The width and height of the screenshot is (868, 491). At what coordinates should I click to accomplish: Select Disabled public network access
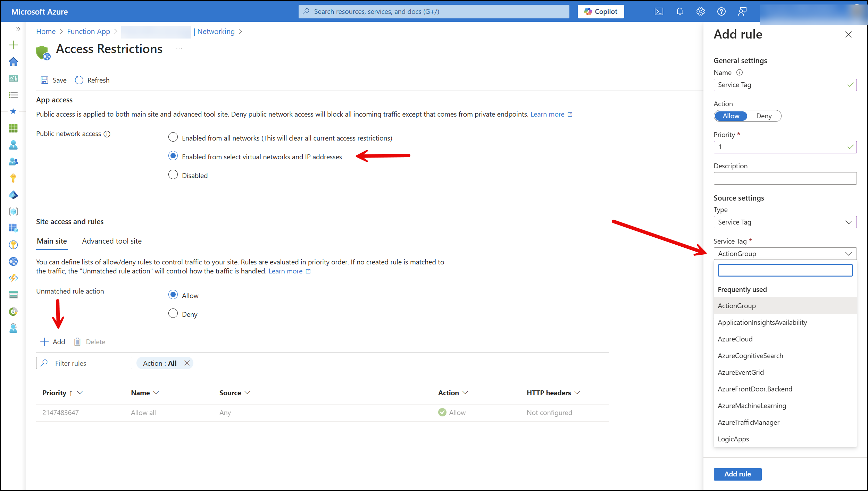click(x=173, y=175)
